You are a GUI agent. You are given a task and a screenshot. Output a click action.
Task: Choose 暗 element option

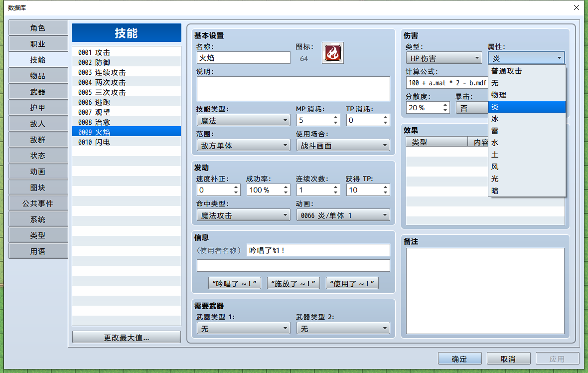click(x=527, y=190)
